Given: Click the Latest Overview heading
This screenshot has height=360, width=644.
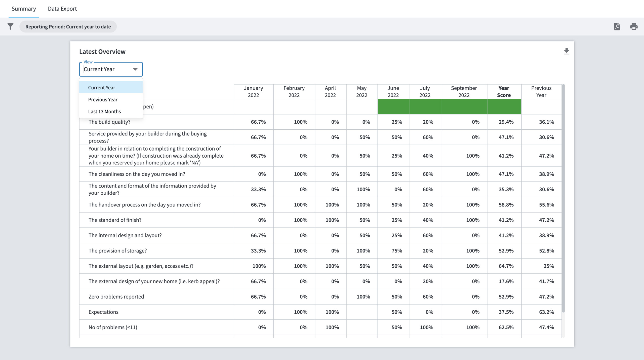Looking at the screenshot, I should pos(102,51).
